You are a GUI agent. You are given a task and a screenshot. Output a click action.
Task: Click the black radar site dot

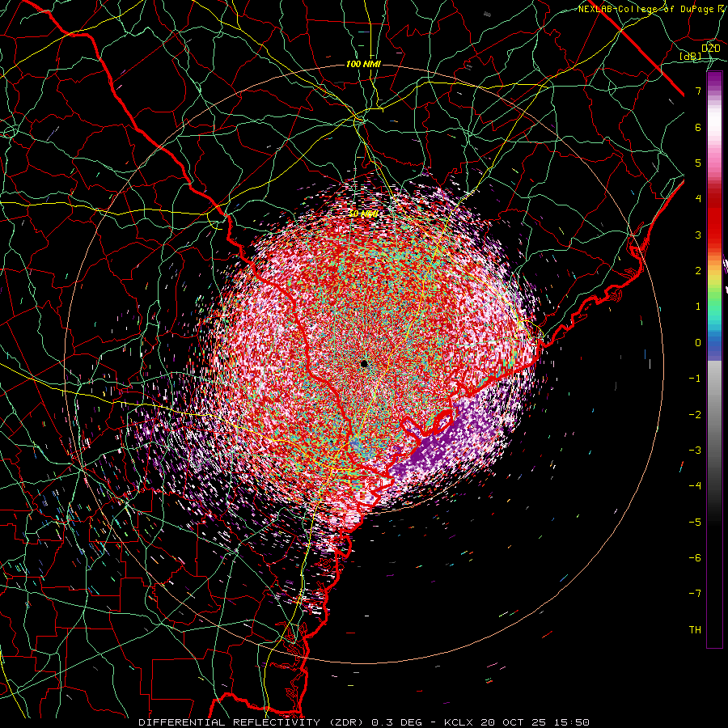click(x=364, y=363)
